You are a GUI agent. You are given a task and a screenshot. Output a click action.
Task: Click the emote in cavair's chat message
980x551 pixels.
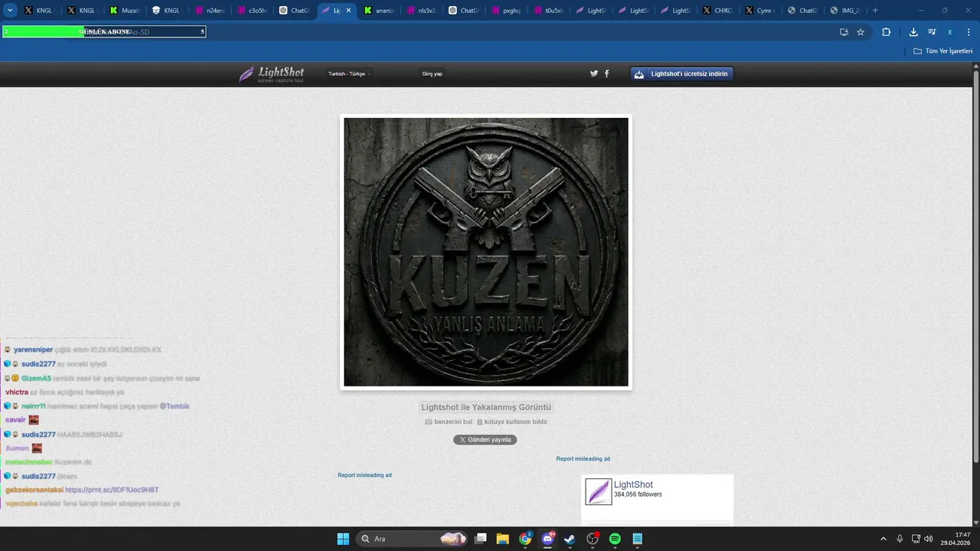34,420
